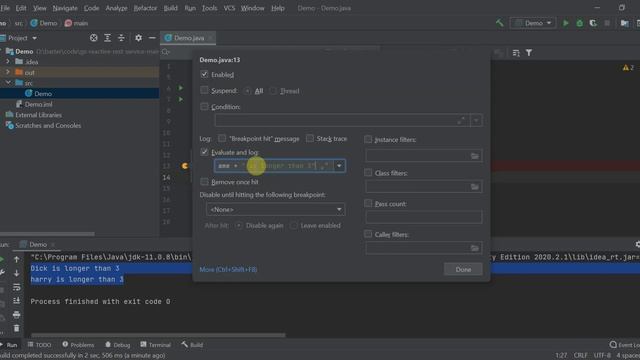Enable Pass count checkbox
This screenshot has width=640, height=360.
click(x=368, y=203)
